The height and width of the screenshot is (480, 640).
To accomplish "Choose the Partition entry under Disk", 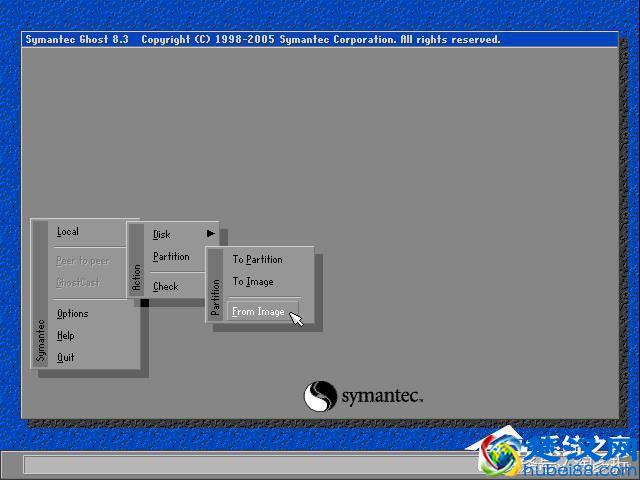I will (171, 257).
